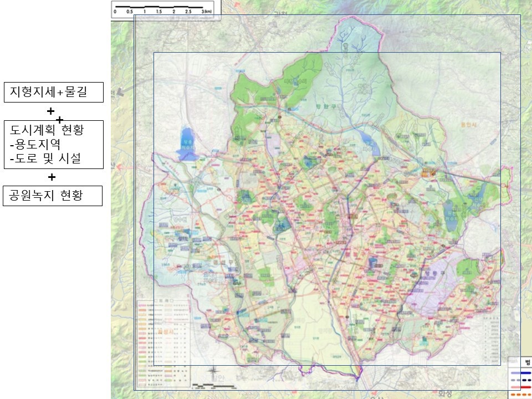This screenshot has height=399, width=532.
Task: Click the solid blue line in '범' legend
Action: [x=521, y=372]
